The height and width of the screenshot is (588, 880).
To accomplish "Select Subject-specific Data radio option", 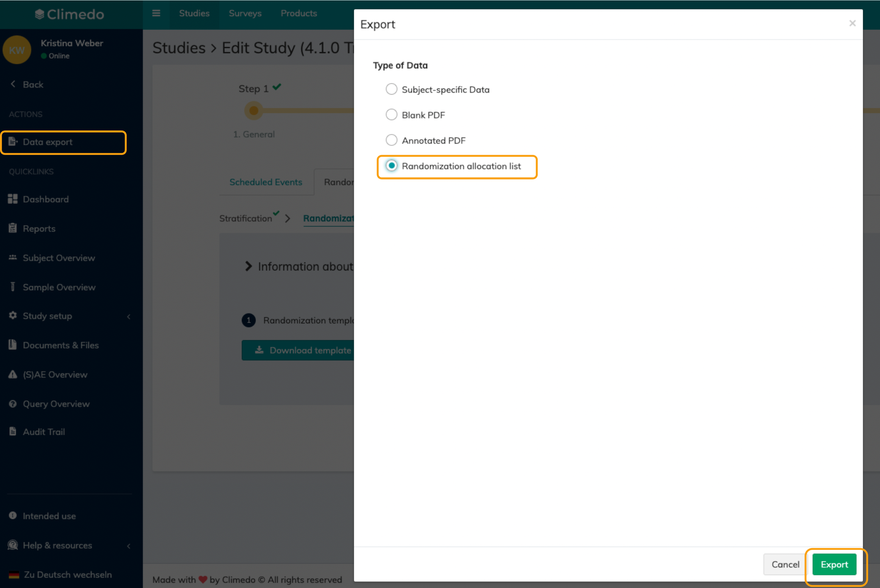I will 391,89.
